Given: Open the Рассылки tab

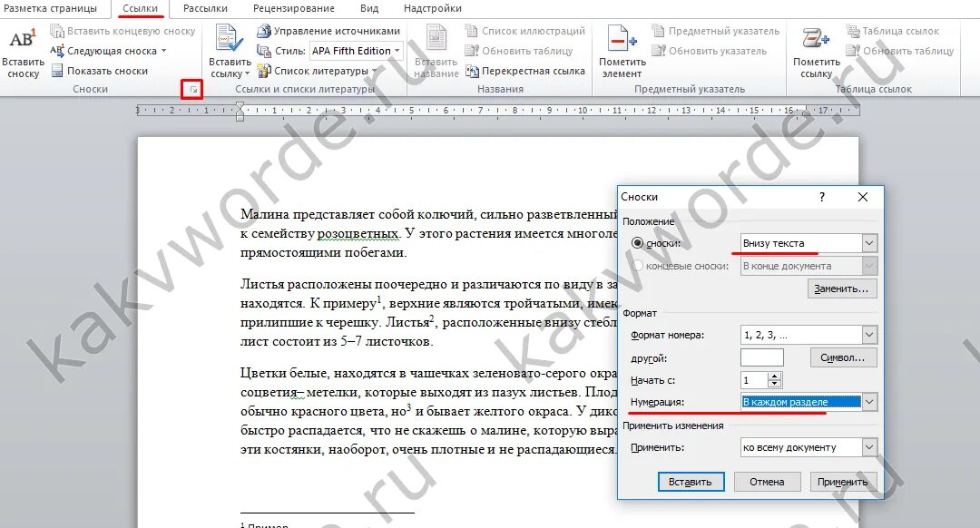Looking at the screenshot, I should tap(206, 8).
